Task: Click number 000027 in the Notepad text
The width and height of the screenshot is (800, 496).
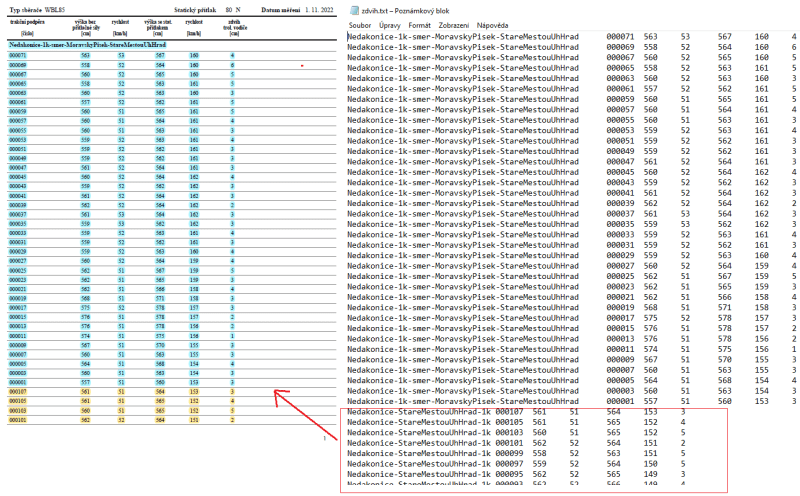Action: (620, 266)
